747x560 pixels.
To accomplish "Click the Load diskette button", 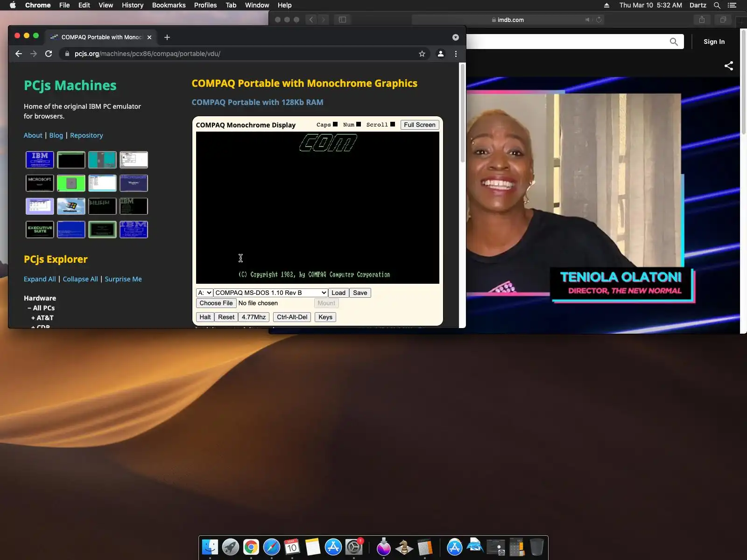I will [338, 293].
